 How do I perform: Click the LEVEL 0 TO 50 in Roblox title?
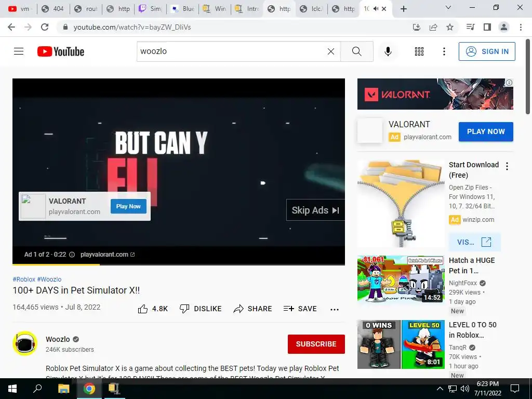[473, 330]
